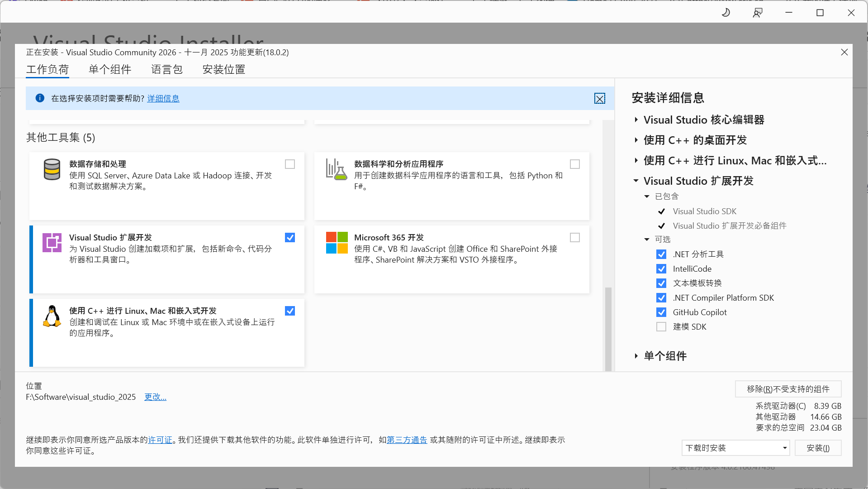Image resolution: width=868 pixels, height=489 pixels.
Task: Open the 第三方通告 link
Action: click(x=407, y=440)
